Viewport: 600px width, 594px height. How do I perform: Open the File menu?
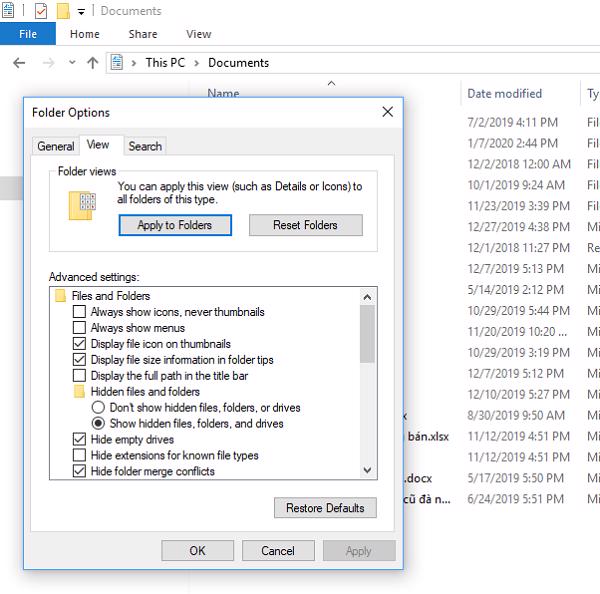[x=28, y=34]
